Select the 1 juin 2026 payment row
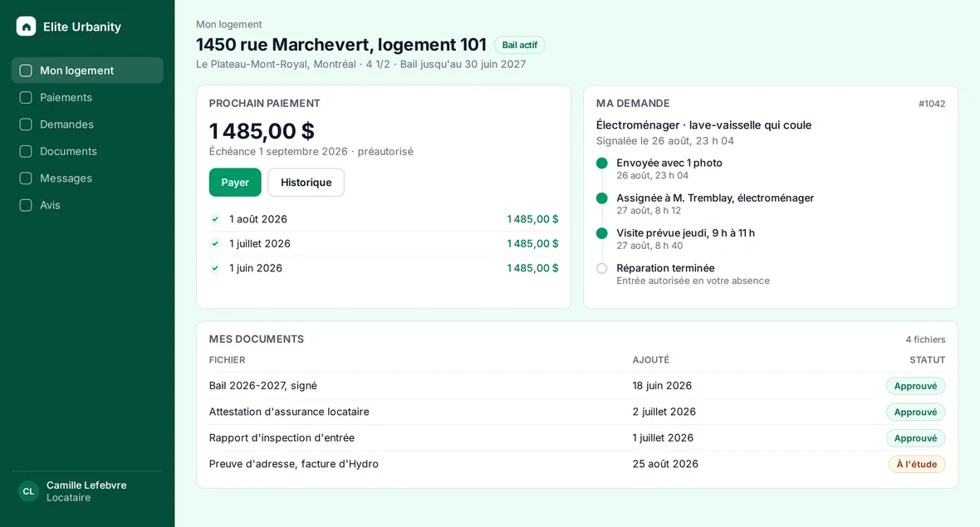This screenshot has height=527, width=980. 384,268
